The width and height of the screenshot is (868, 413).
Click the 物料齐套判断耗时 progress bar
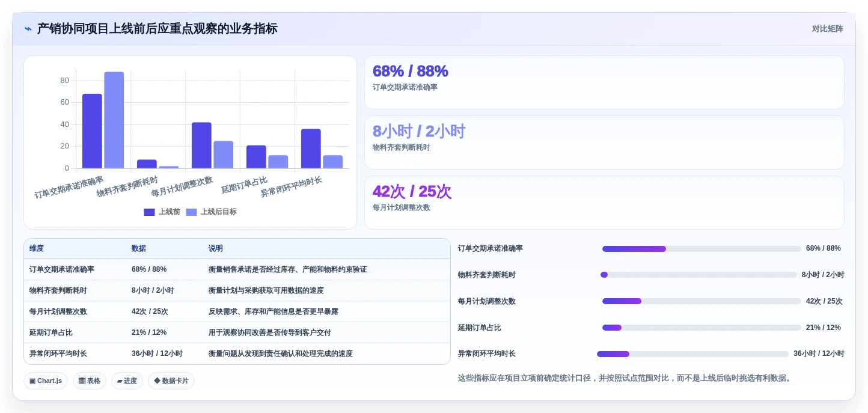tap(698, 275)
